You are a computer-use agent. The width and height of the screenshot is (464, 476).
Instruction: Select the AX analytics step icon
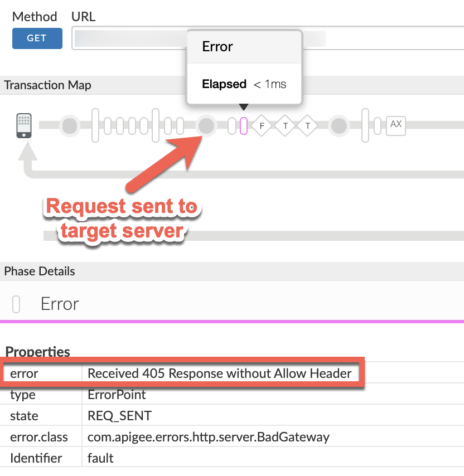pyautogui.click(x=396, y=125)
